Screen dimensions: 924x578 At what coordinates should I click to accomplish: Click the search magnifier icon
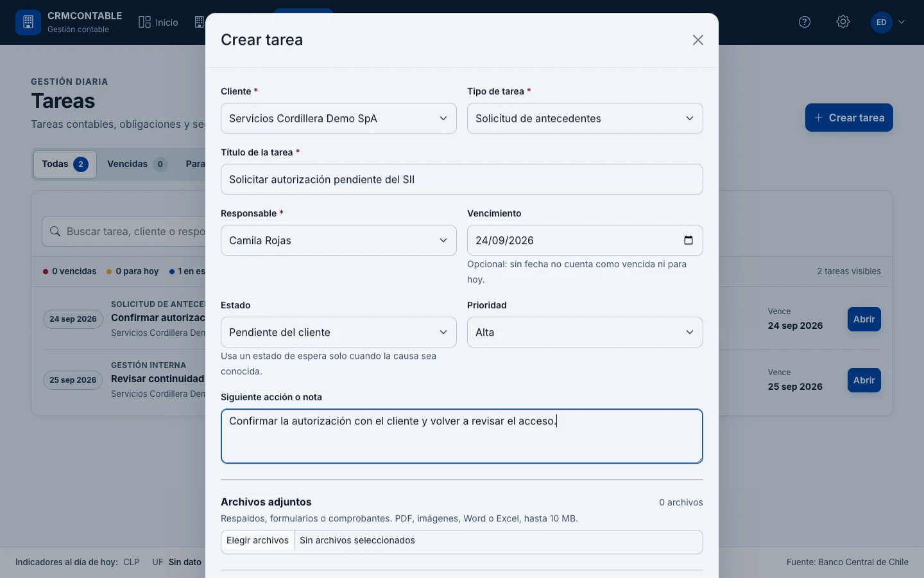[55, 231]
